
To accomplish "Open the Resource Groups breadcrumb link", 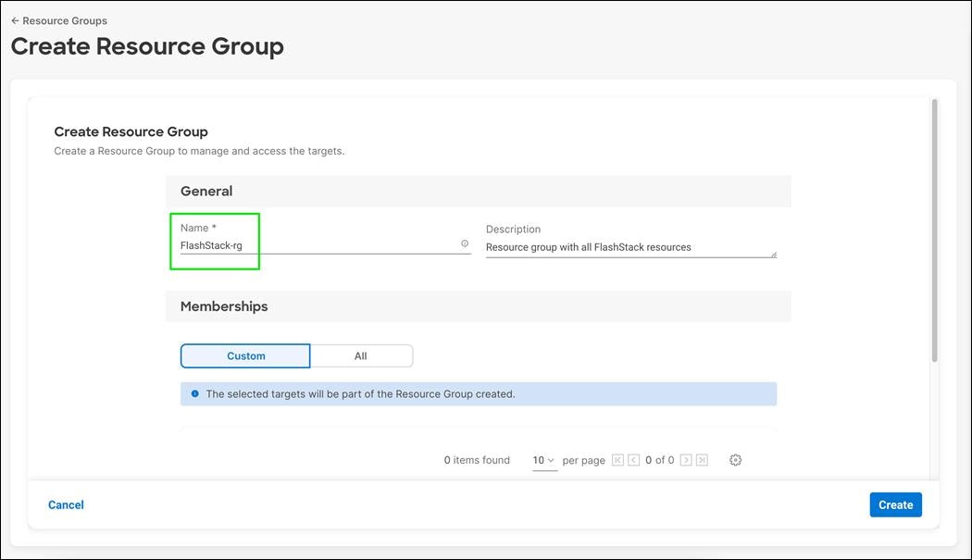I will point(64,19).
